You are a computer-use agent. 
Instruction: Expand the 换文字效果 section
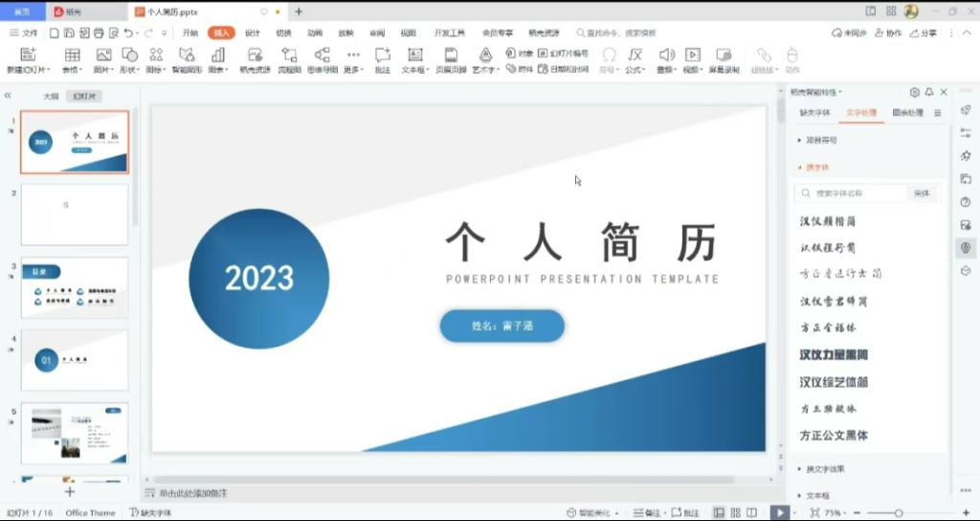(824, 469)
